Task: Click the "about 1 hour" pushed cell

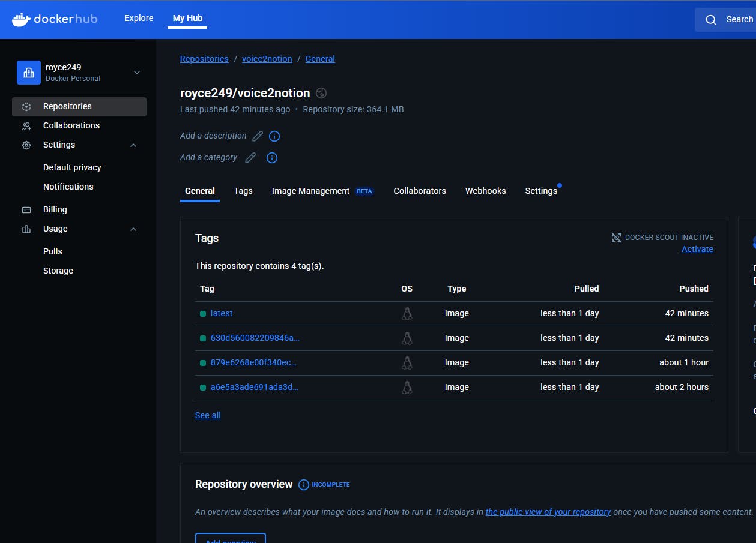Action: [684, 362]
